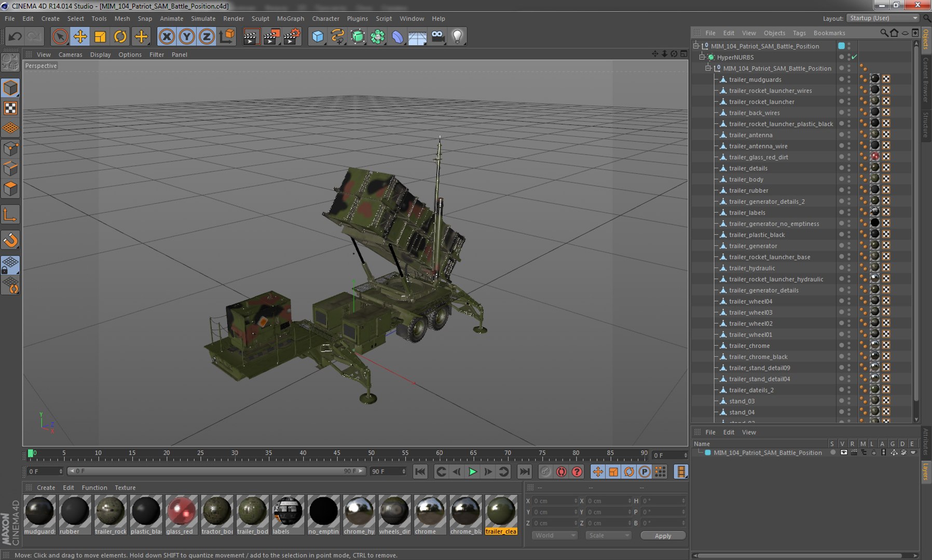Select trailer_antenna object in tree
Viewport: 932px width, 560px height.
pyautogui.click(x=750, y=135)
